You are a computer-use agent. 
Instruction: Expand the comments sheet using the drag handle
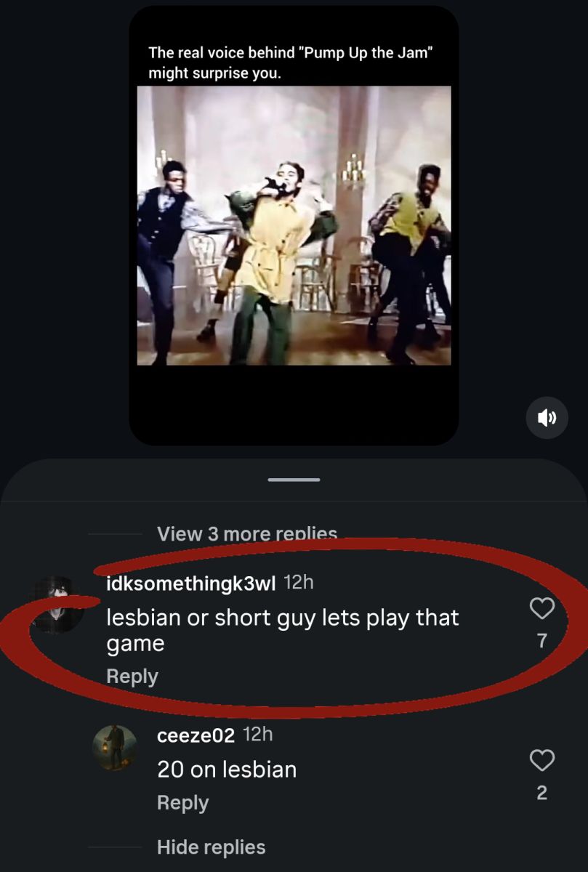[x=294, y=479]
